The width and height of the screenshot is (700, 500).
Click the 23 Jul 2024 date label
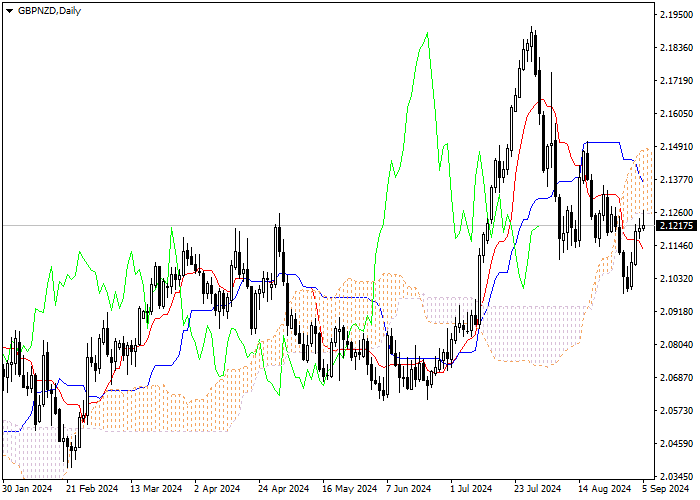pyautogui.click(x=538, y=489)
